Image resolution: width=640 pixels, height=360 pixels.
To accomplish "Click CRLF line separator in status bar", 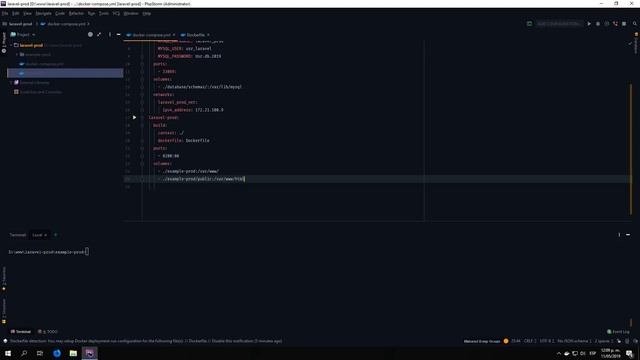I will click(529, 341).
